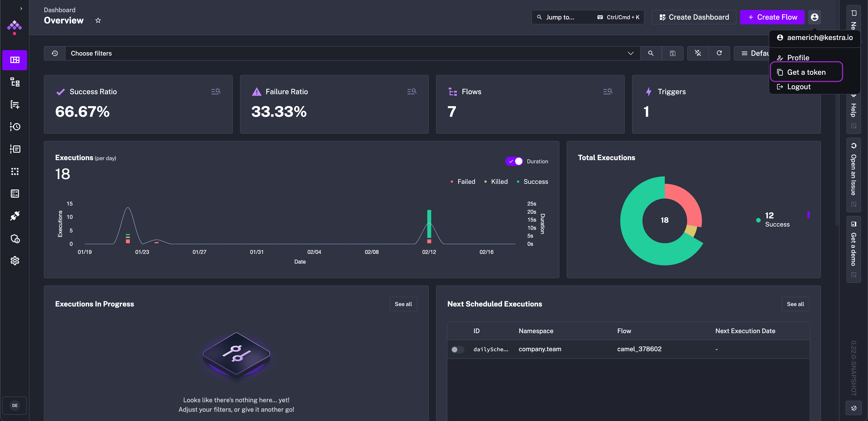This screenshot has width=868, height=421.
Task: Open the Flows icon in left sidebar
Action: (x=15, y=82)
